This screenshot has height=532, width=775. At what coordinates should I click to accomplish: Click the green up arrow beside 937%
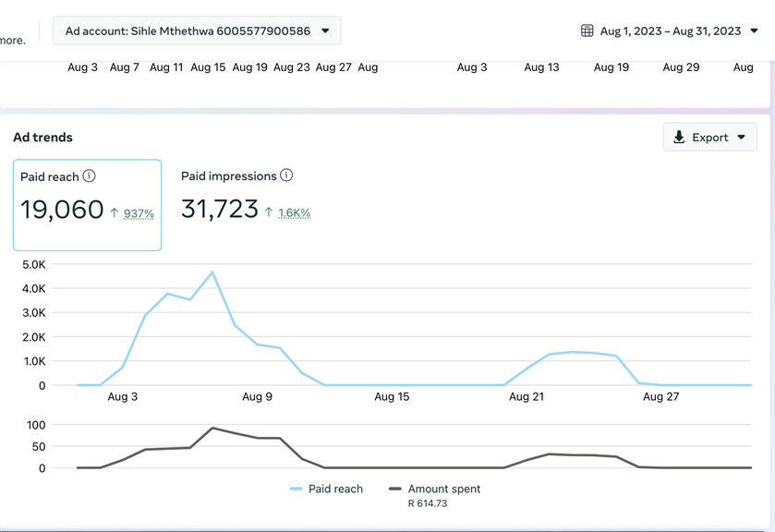(115, 213)
